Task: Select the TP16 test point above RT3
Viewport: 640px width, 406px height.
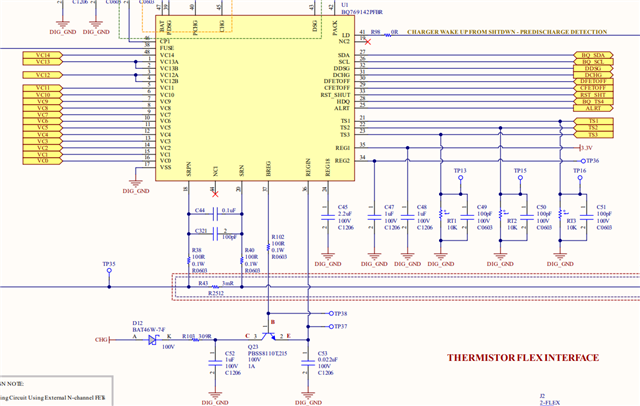Action: 580,178
